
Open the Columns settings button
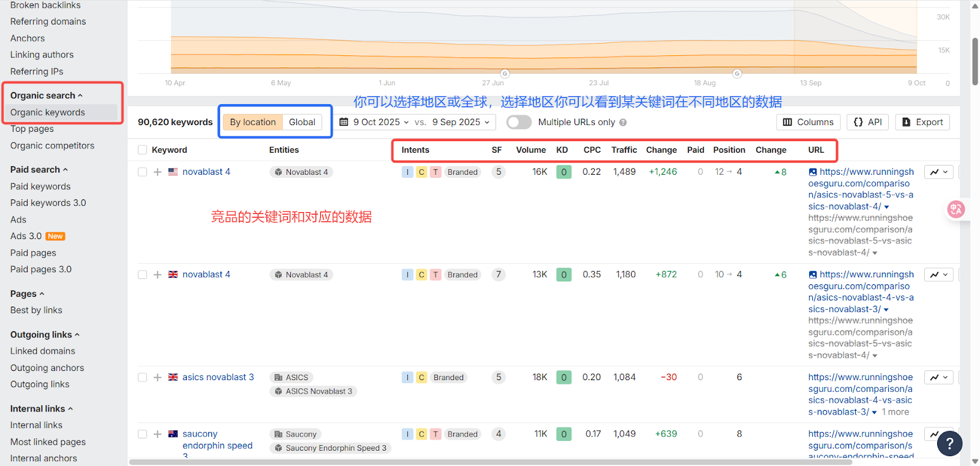pos(808,122)
